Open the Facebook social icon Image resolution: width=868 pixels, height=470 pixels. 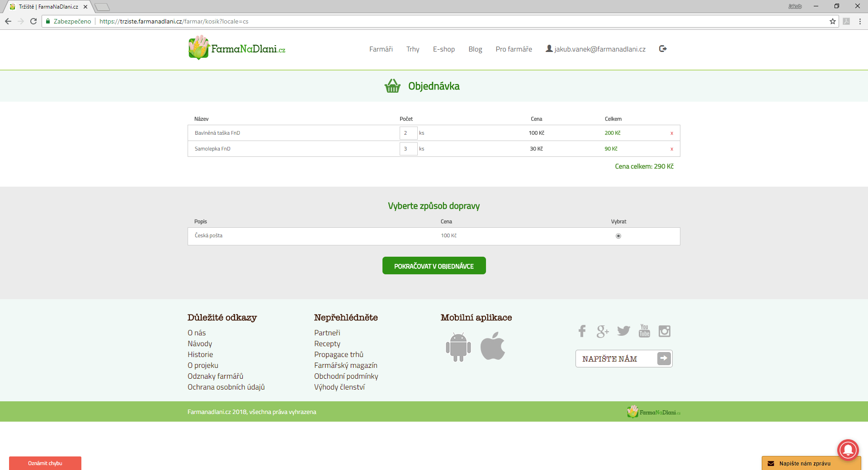(582, 331)
